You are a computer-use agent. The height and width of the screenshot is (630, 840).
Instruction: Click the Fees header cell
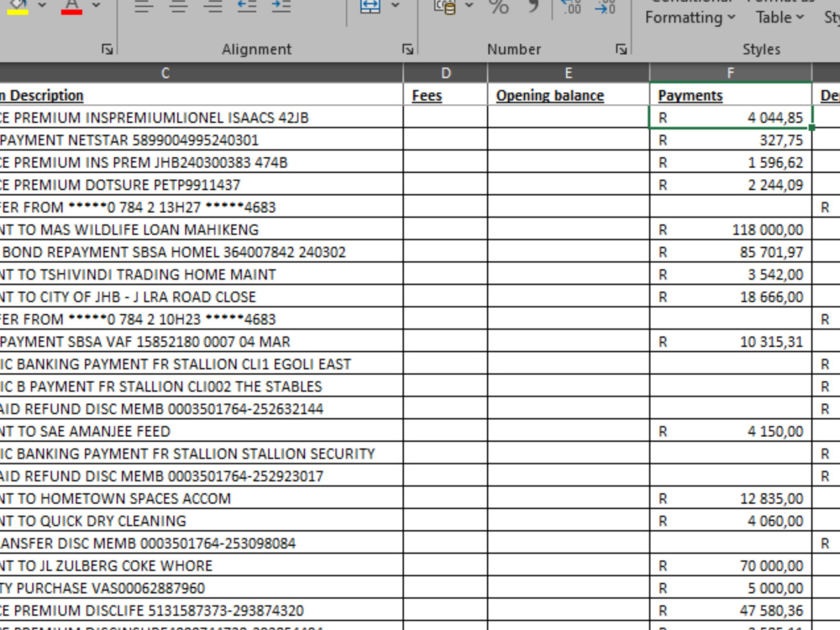446,96
